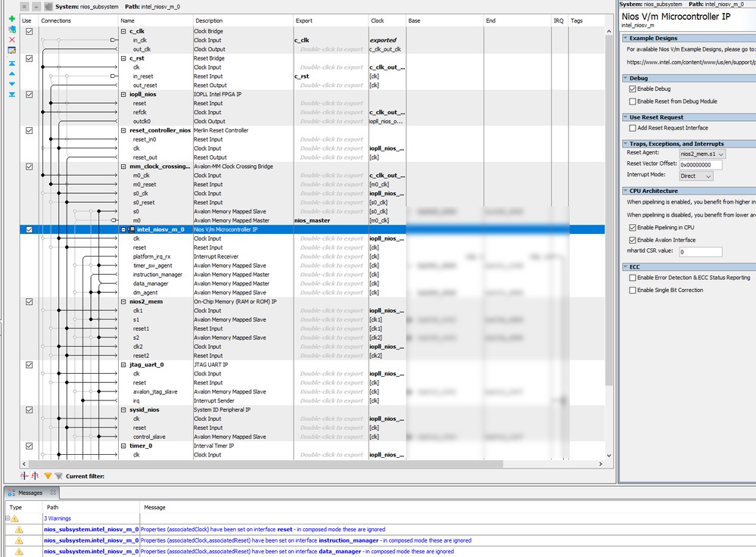This screenshot has height=557, width=756.
Task: Toggle Enable Avalon Interface checkbox
Action: 633,240
